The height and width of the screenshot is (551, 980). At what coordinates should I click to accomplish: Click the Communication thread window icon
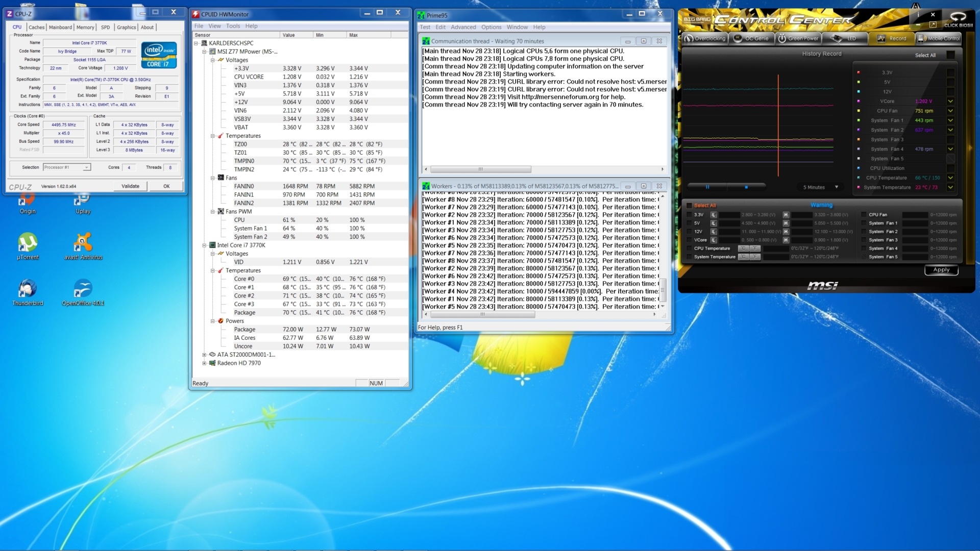(x=426, y=41)
